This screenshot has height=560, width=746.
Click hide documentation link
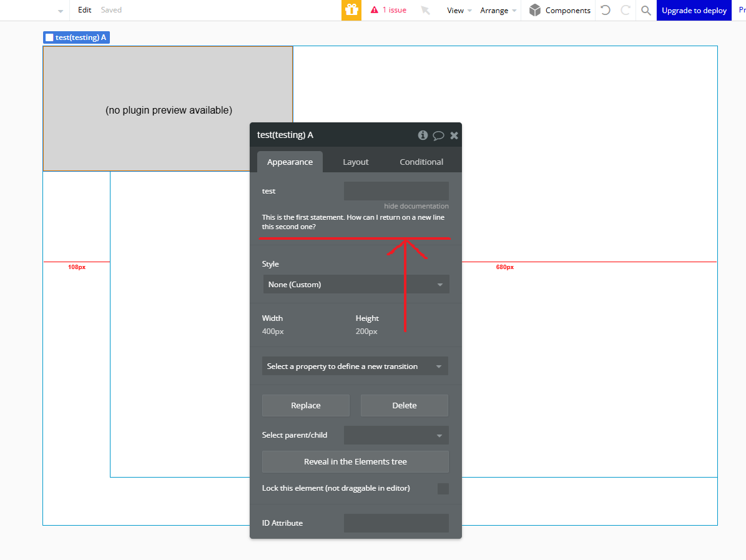point(416,206)
